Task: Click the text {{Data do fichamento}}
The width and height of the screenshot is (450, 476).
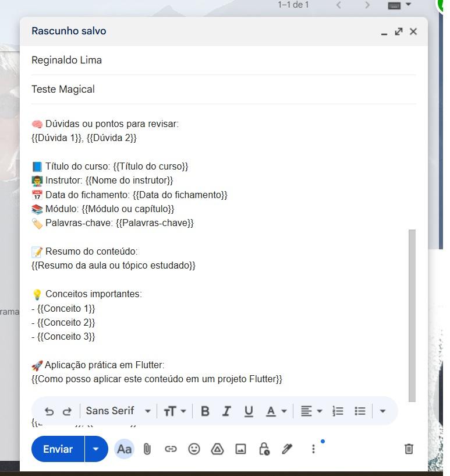Action: (x=180, y=195)
